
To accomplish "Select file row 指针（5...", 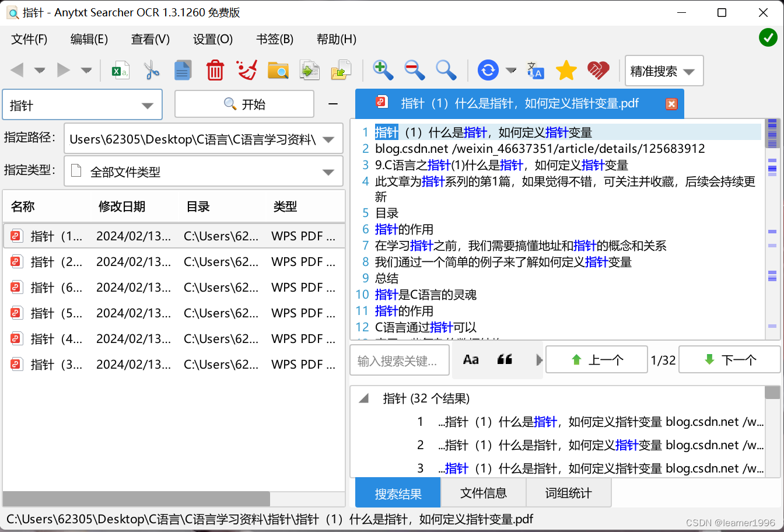I will pyautogui.click(x=174, y=313).
